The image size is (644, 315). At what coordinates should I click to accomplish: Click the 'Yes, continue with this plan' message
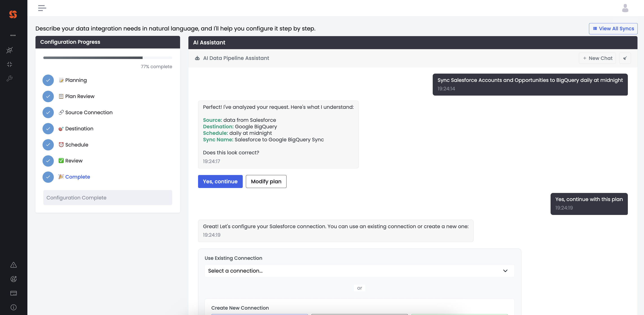tap(589, 204)
